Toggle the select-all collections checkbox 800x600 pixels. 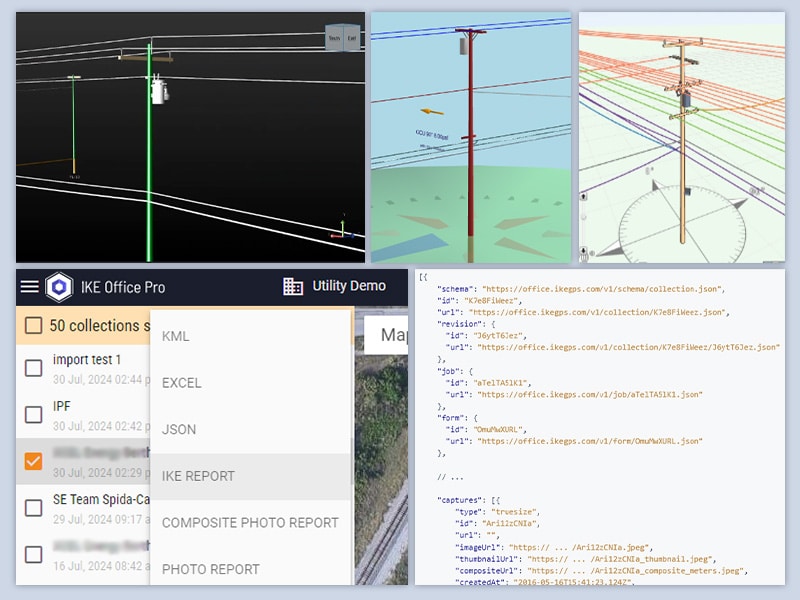pyautogui.click(x=33, y=325)
